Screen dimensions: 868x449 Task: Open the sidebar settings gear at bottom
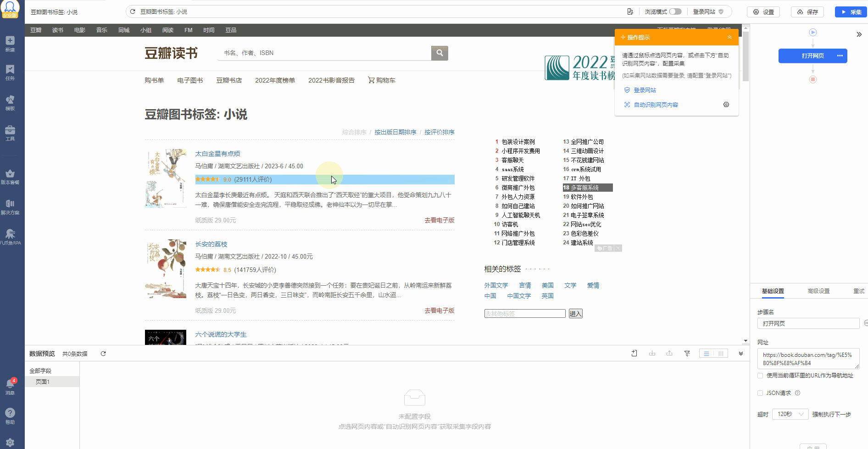(x=10, y=443)
